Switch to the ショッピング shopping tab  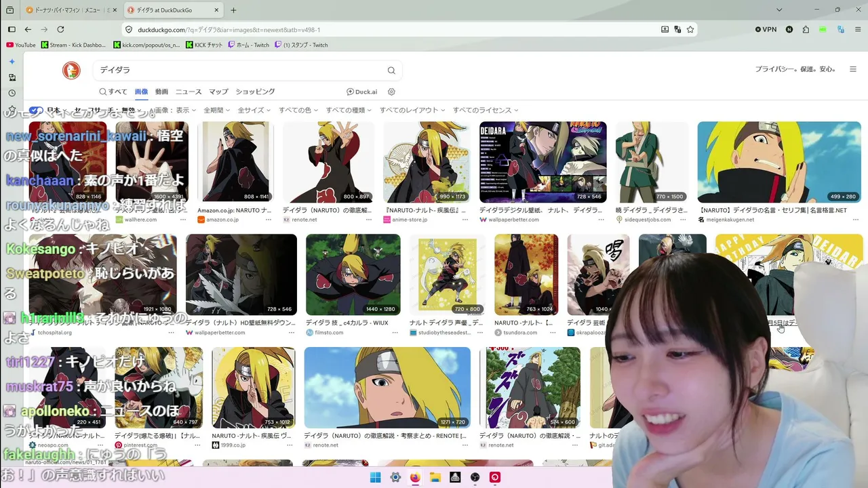tap(255, 91)
